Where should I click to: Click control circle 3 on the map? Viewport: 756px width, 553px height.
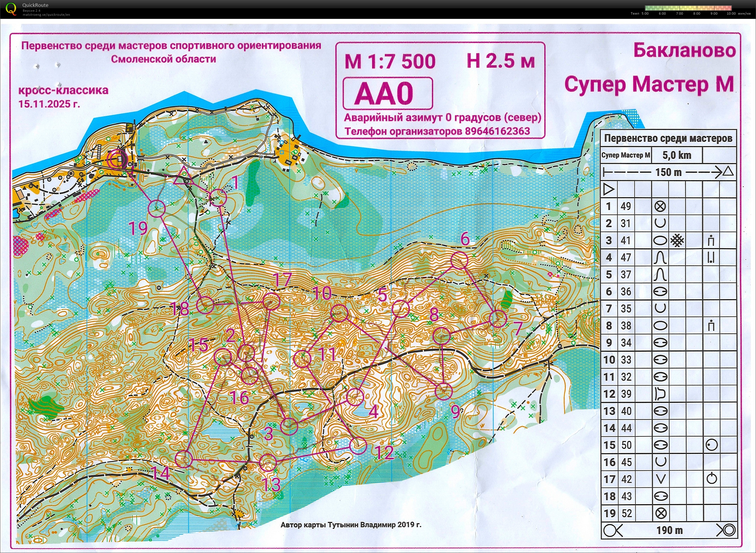pyautogui.click(x=289, y=426)
